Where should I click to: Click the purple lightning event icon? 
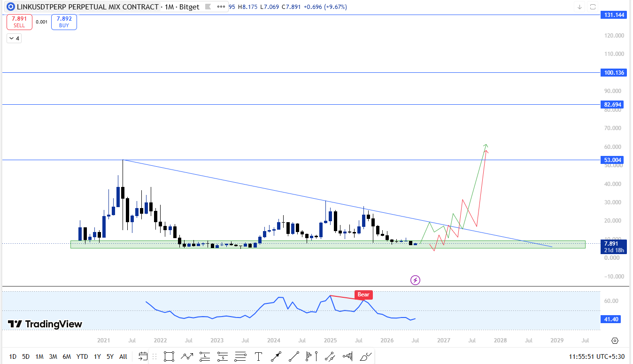tap(415, 280)
